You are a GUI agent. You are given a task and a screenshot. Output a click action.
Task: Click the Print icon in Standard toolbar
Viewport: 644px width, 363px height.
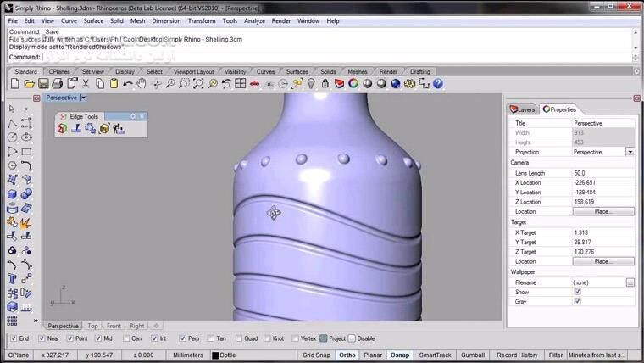(56, 84)
